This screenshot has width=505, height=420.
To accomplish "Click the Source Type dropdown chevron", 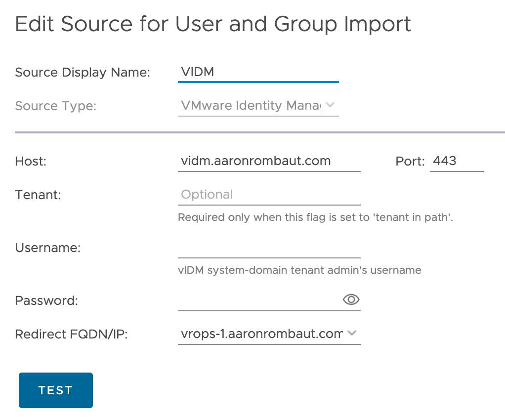I will [331, 105].
